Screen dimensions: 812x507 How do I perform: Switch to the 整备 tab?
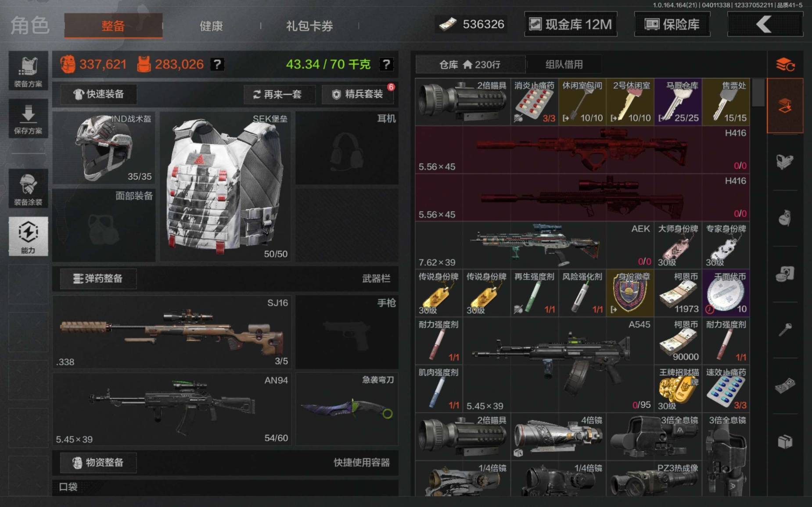(113, 26)
